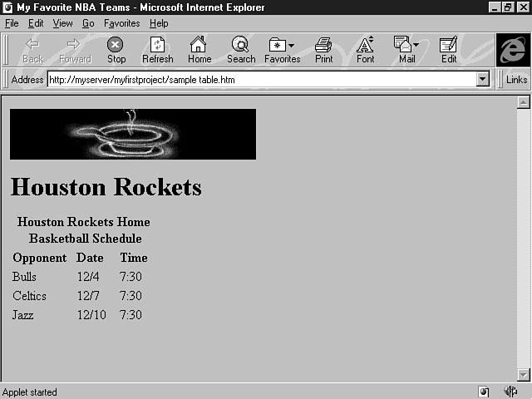Screen dimensions: 532x399
Task: Click the Font size icon
Action: pyautogui.click(x=365, y=49)
